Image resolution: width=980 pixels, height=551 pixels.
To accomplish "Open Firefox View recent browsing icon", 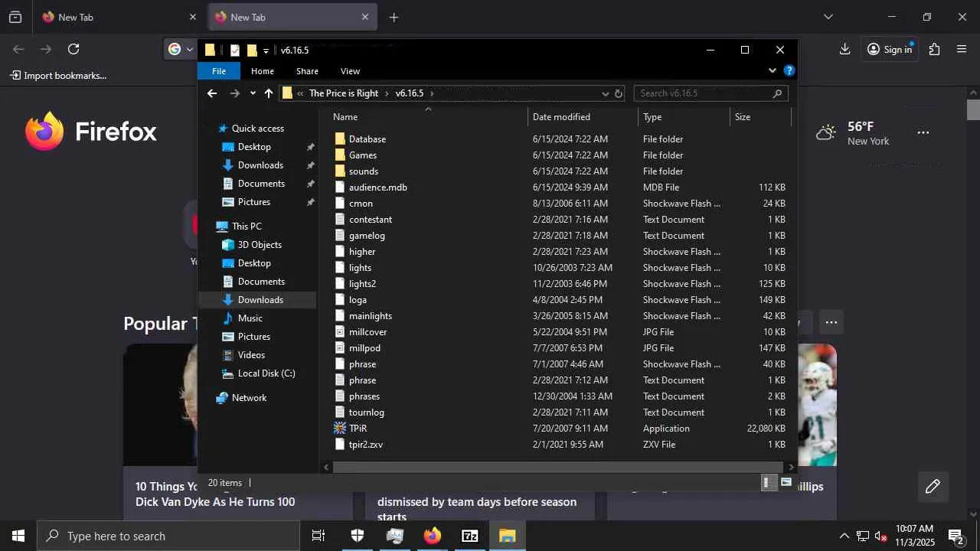I will [15, 17].
